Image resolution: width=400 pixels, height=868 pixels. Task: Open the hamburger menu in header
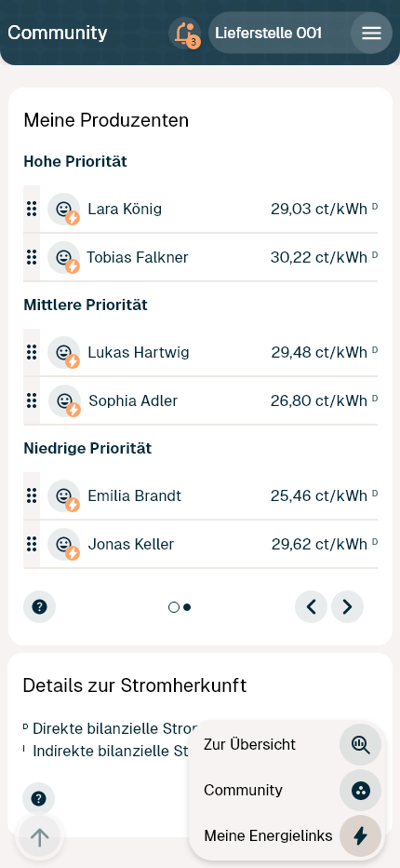371,34
